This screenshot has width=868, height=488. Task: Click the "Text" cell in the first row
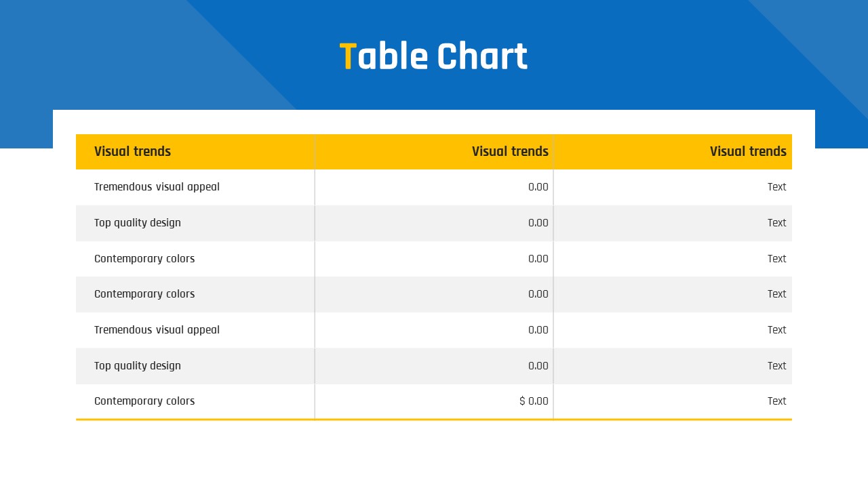(x=776, y=187)
